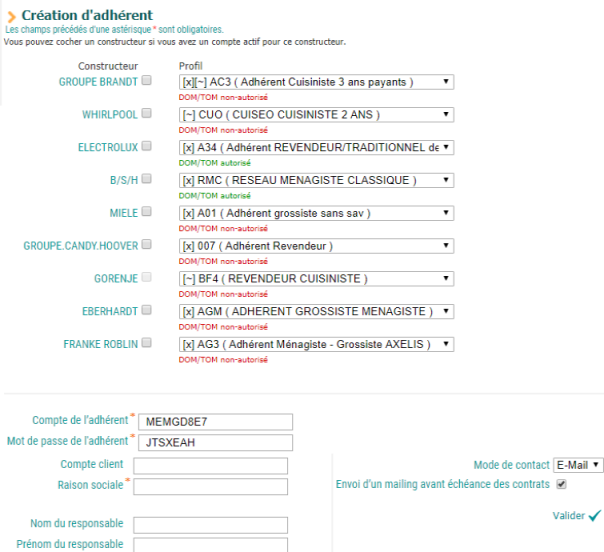
Task: Click the disabled GORENJE checkbox
Action: (x=146, y=277)
